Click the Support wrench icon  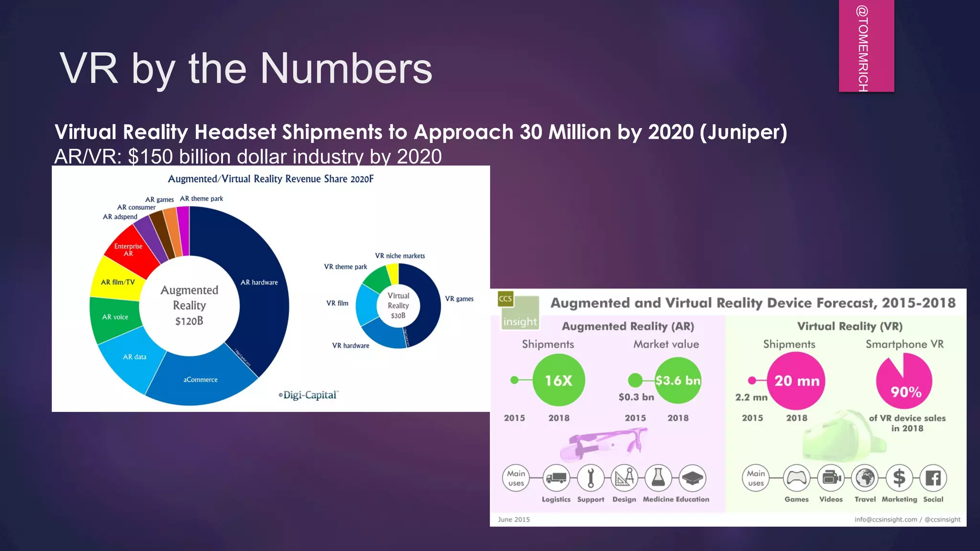tap(590, 478)
